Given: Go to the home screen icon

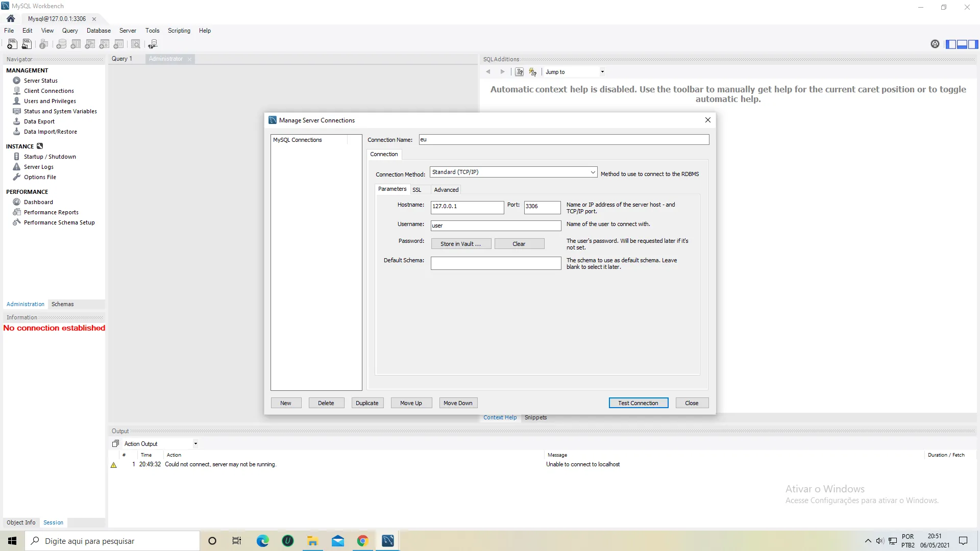Looking at the screenshot, I should point(11,18).
